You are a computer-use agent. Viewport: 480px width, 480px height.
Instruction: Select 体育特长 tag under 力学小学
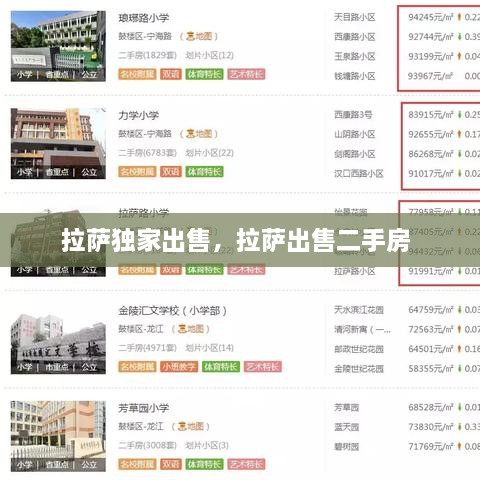click(x=204, y=172)
